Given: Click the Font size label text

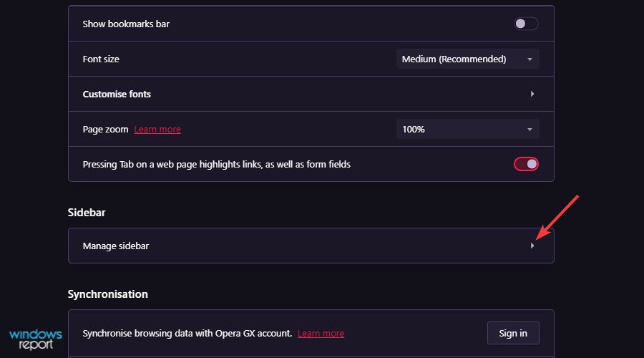Looking at the screenshot, I should click(x=101, y=59).
